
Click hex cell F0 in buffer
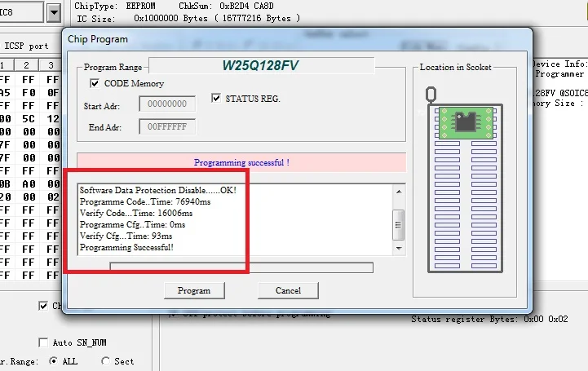coord(29,93)
